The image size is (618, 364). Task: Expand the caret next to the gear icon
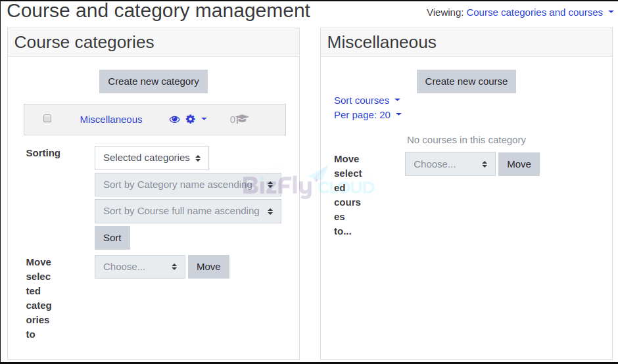[204, 118]
